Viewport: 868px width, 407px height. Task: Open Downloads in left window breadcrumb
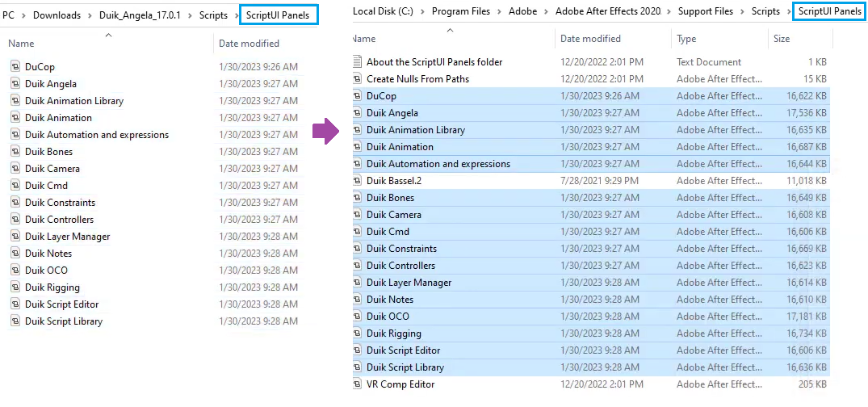coord(57,15)
